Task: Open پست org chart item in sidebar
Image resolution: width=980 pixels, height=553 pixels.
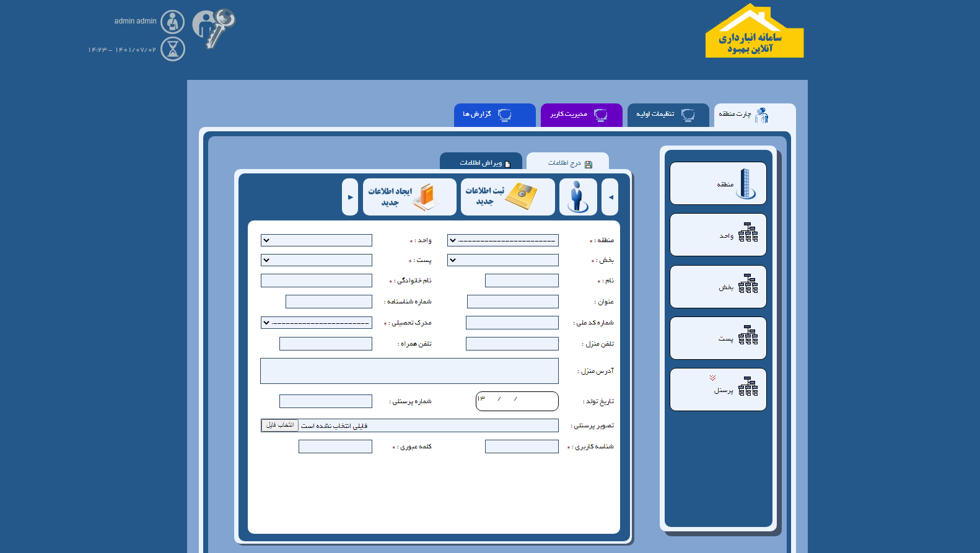Action: click(718, 338)
